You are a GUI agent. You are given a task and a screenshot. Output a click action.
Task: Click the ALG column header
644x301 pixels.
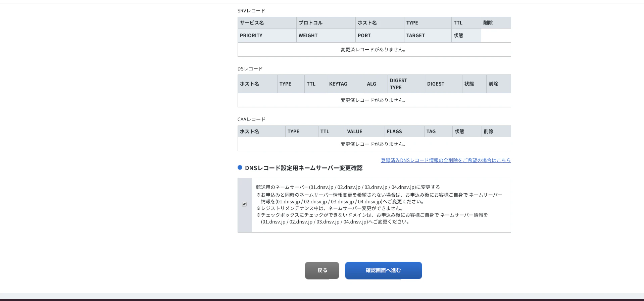[376, 84]
